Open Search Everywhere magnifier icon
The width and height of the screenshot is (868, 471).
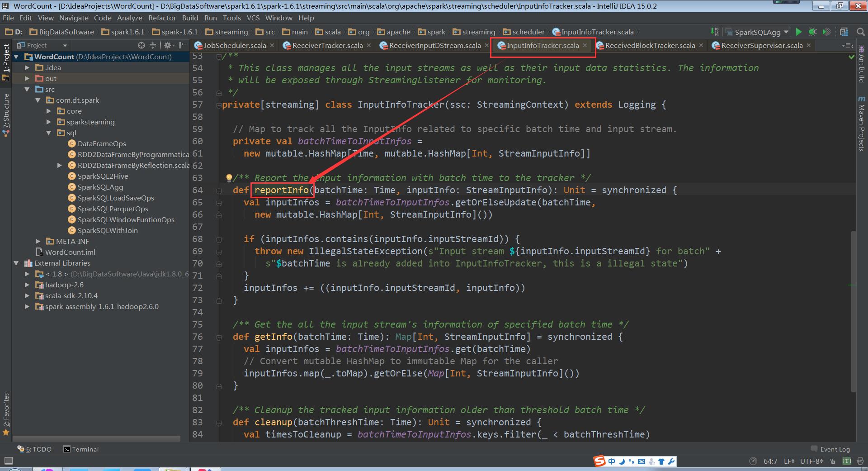(x=861, y=32)
